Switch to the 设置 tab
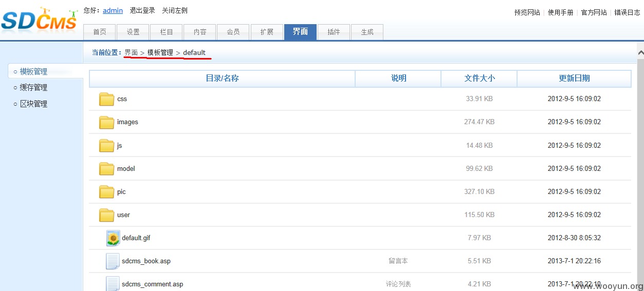This screenshot has height=291, width=644. coord(133,32)
